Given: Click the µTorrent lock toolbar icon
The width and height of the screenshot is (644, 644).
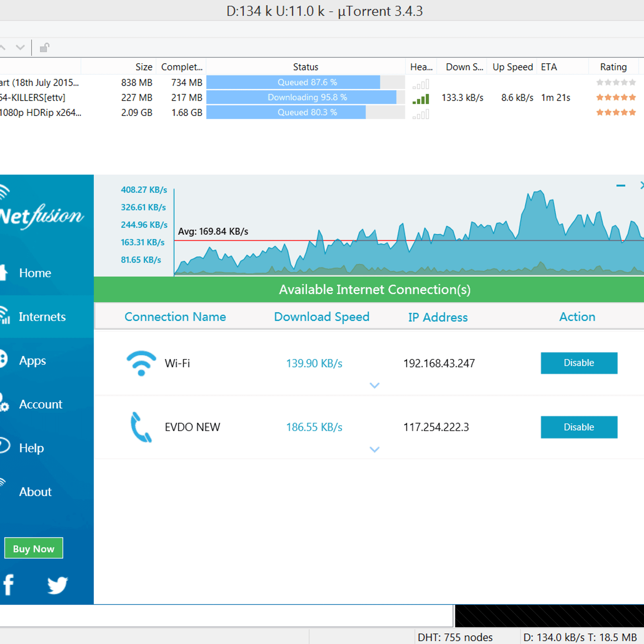Looking at the screenshot, I should 44,48.
